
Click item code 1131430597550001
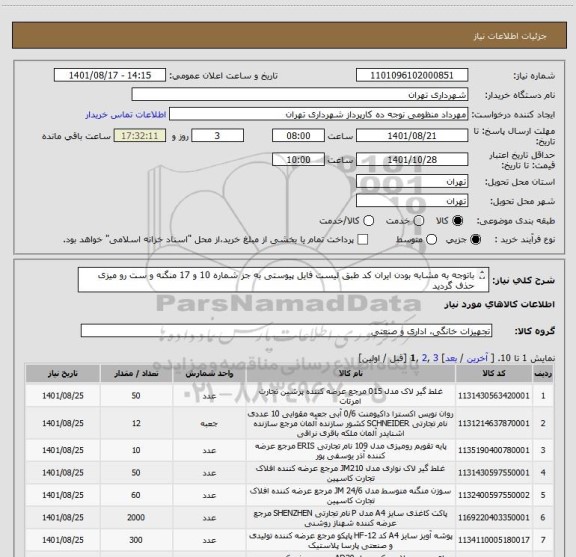[494, 472]
